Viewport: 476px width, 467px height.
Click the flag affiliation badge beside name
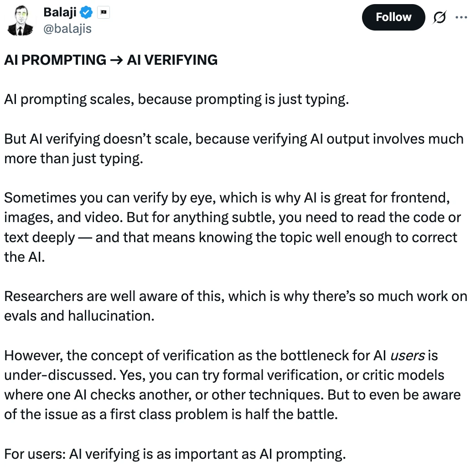click(103, 12)
